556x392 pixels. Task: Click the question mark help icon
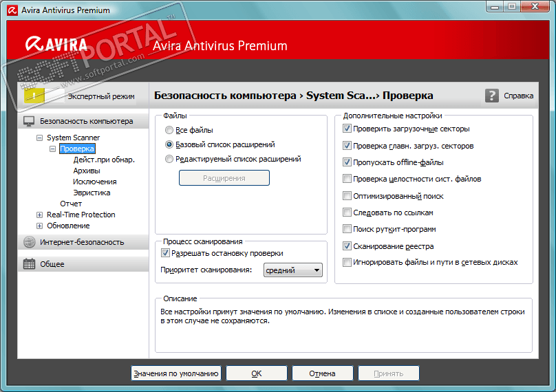491,96
